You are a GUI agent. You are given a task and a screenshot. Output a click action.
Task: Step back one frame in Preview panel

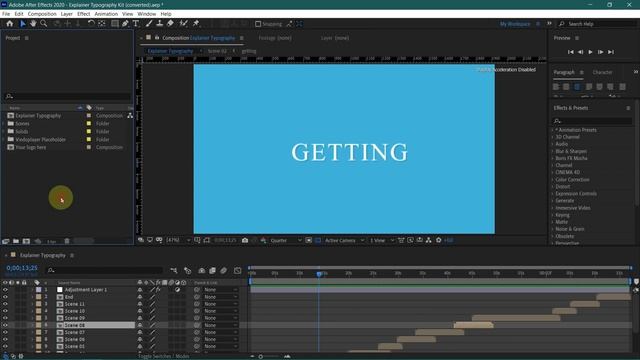pos(580,52)
